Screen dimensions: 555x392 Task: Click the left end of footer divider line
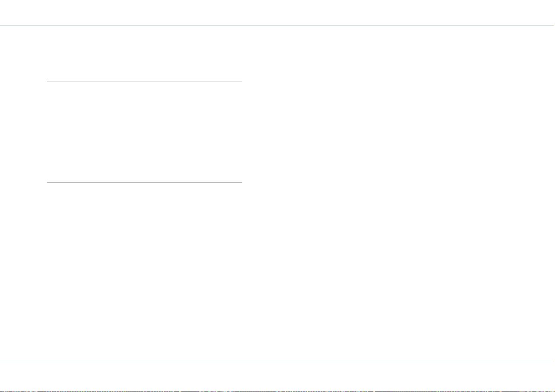pos(2,361)
